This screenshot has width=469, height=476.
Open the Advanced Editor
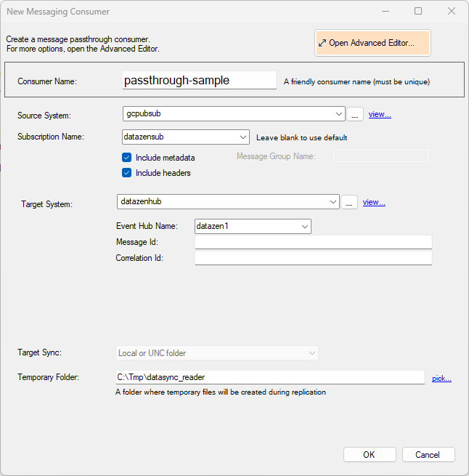[372, 43]
